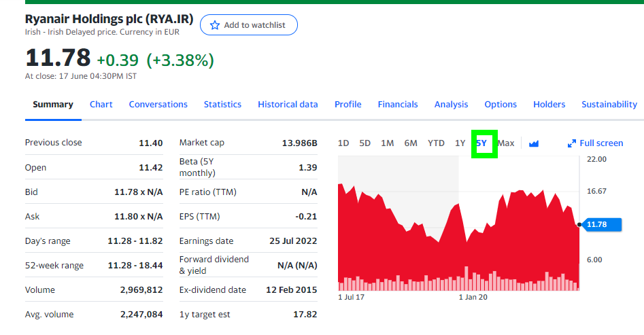
Task: Click the Forward dividend & yield label
Action: (x=214, y=265)
